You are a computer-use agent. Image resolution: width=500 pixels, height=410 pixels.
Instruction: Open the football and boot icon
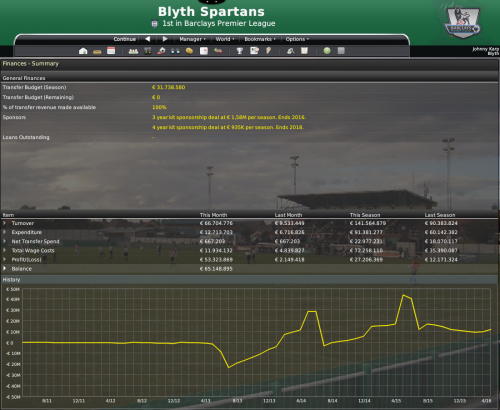click(161, 51)
